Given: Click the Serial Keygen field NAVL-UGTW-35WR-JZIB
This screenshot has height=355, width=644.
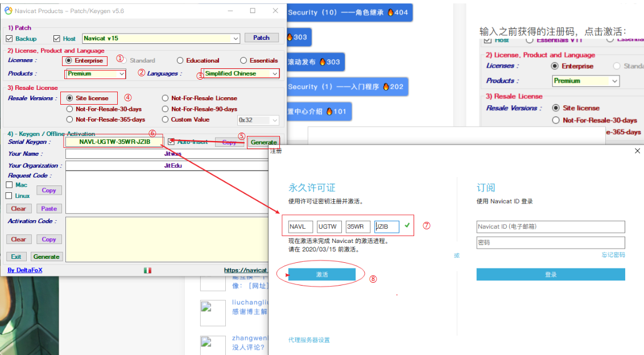Looking at the screenshot, I should pyautogui.click(x=114, y=142).
